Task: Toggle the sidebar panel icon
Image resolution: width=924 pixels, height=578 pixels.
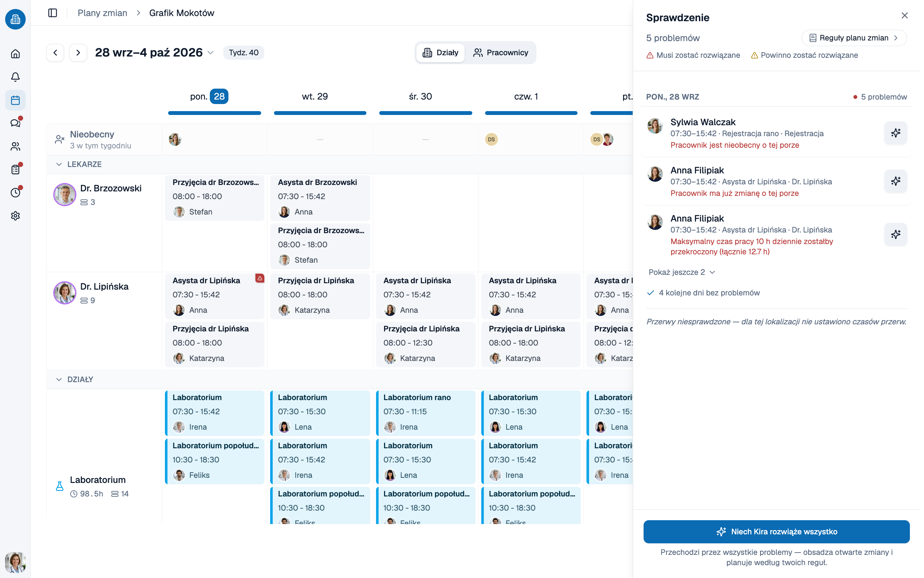Action: click(x=53, y=13)
